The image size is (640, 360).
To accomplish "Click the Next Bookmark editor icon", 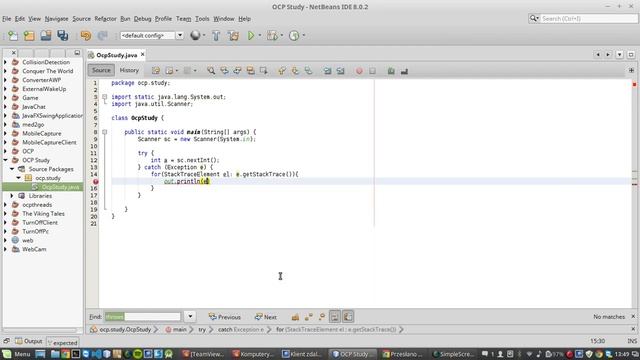I will click(295, 71).
